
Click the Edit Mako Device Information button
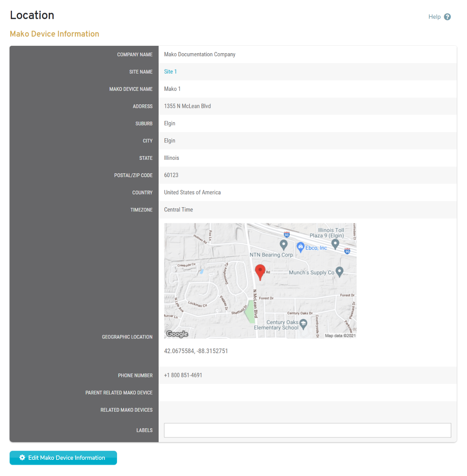(63, 458)
